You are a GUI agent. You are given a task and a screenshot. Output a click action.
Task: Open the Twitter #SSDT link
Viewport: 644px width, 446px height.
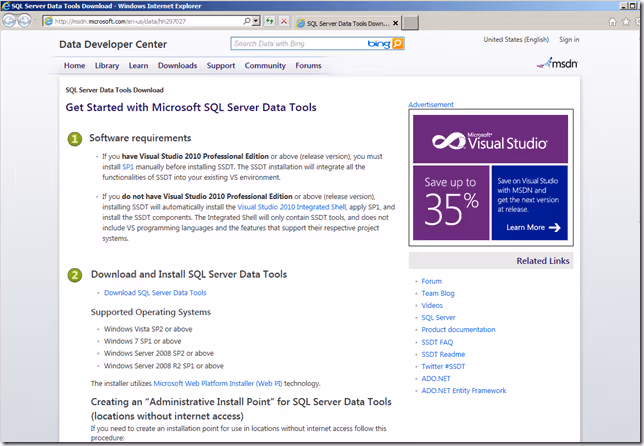coord(443,366)
